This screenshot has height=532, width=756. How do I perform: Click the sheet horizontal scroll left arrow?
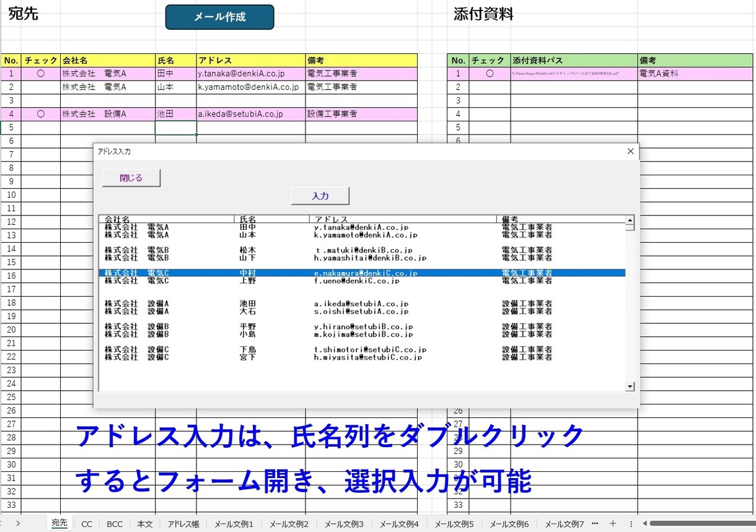pos(645,523)
